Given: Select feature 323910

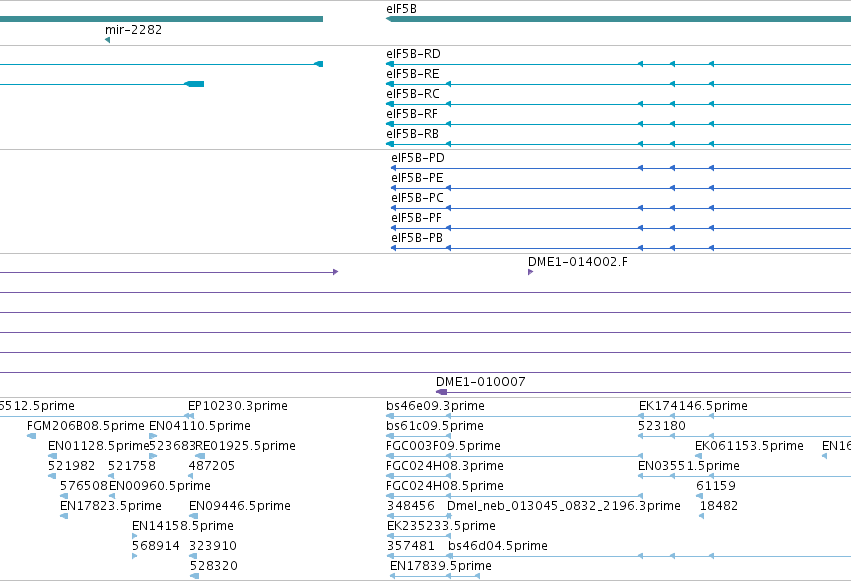Looking at the screenshot, I should tap(213, 546).
